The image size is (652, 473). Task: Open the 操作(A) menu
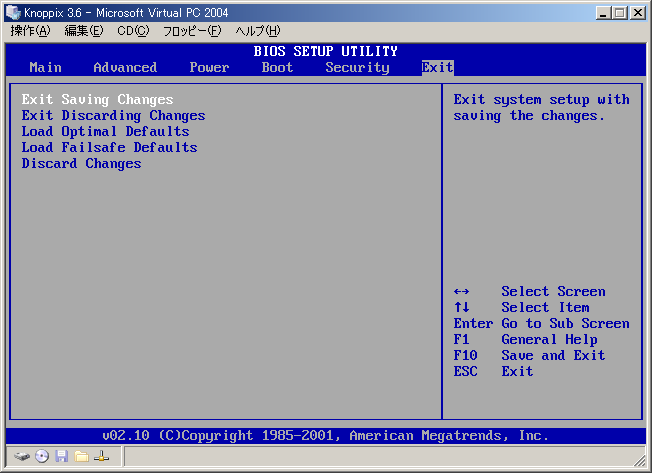click(30, 31)
